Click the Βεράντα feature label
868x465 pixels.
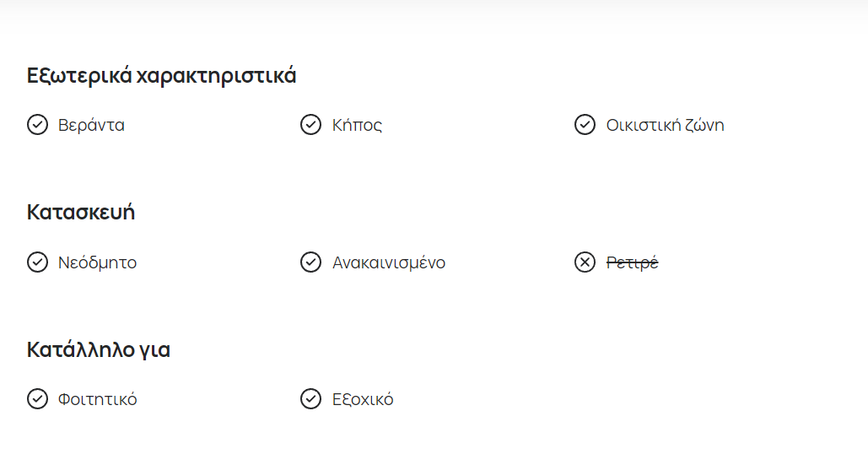[x=91, y=125]
